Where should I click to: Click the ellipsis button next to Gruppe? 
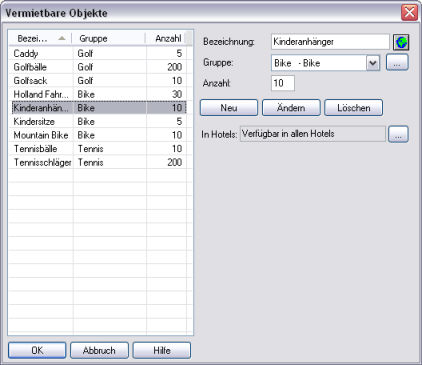pos(397,62)
